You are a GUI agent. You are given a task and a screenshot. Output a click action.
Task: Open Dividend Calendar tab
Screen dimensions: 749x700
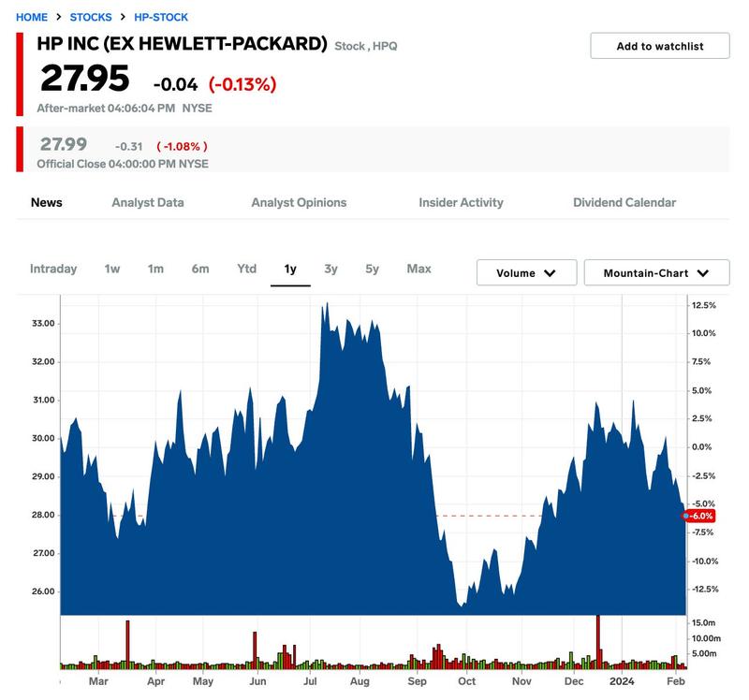[624, 202]
